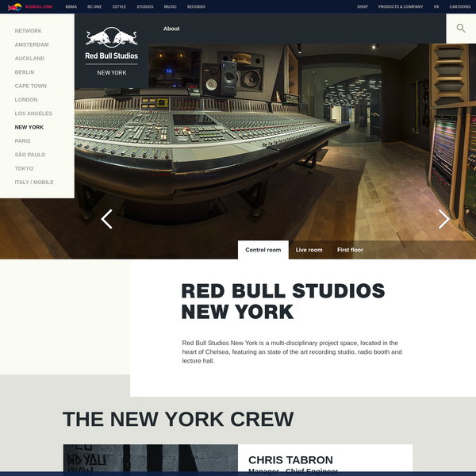This screenshot has height=476, width=476.
Task: Select NETWORK in the sidebar
Action: click(x=29, y=31)
